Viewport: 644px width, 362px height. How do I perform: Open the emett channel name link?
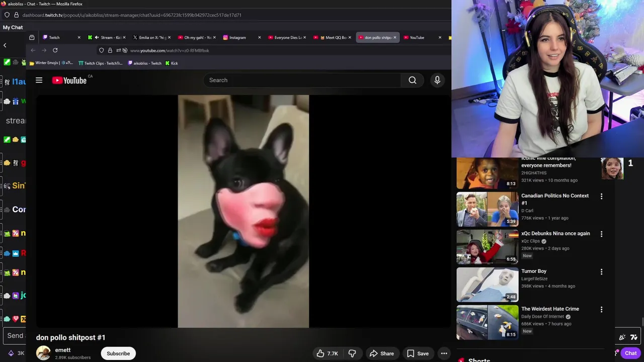63,350
